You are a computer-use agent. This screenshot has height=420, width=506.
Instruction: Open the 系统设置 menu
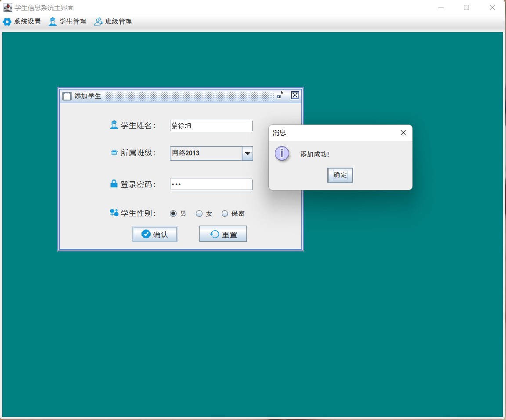pos(22,22)
